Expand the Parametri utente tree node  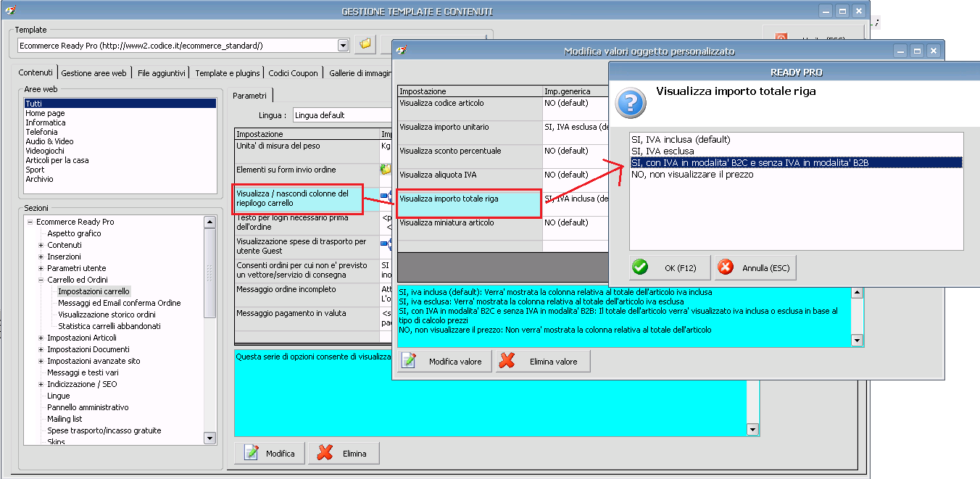tap(41, 268)
